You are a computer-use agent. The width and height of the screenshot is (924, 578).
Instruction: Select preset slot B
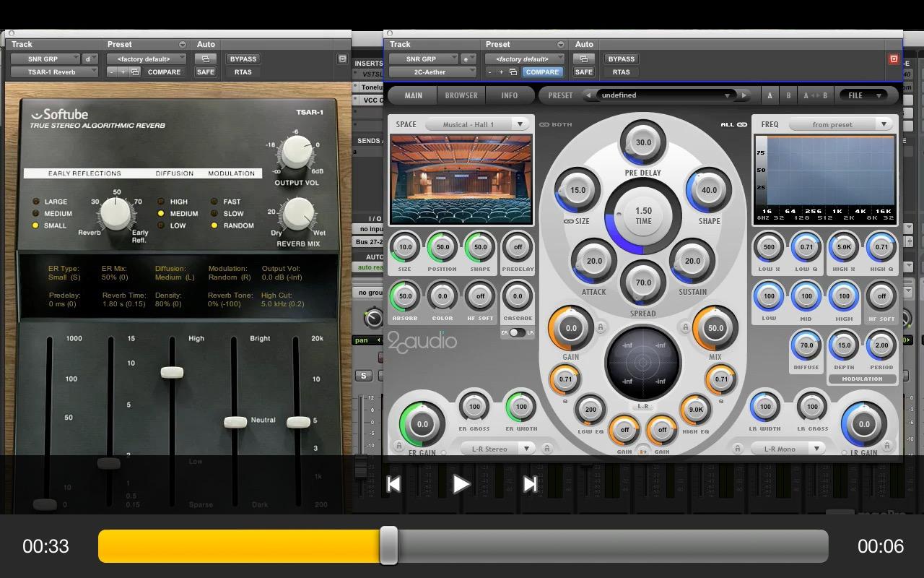[788, 95]
